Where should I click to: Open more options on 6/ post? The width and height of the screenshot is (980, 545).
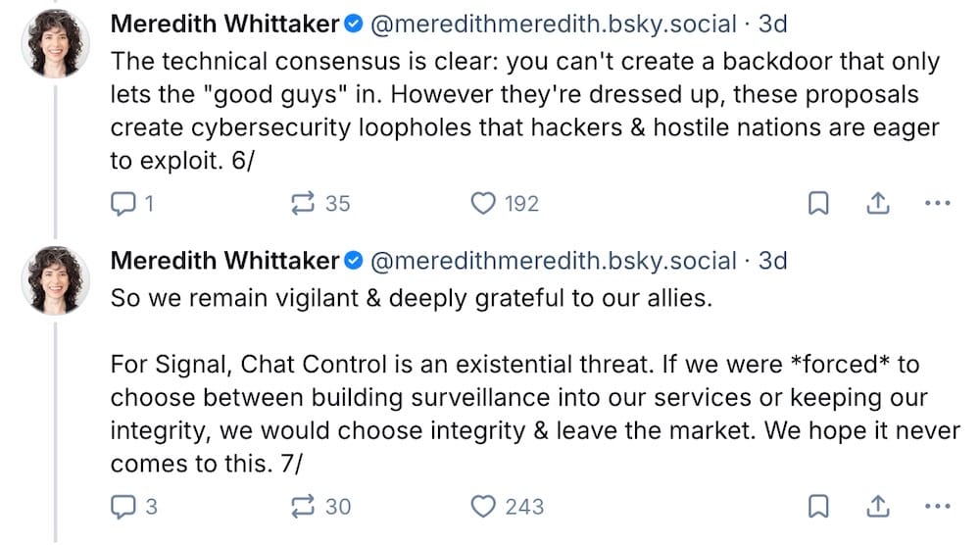point(938,203)
